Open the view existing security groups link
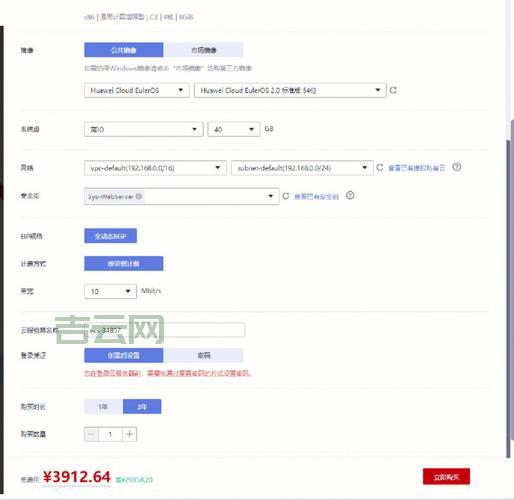 point(316,197)
